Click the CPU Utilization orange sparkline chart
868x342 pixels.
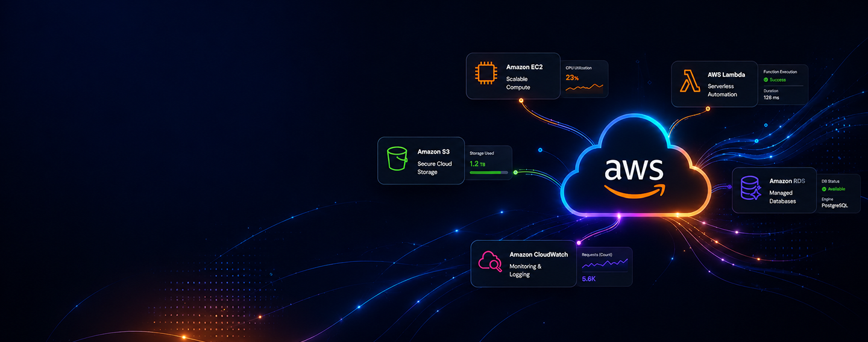click(584, 88)
